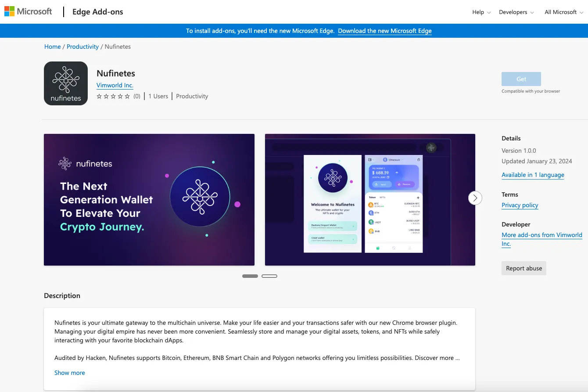The width and height of the screenshot is (588, 392).
Task: Open the Vimworld Inc. publisher link
Action: [x=115, y=85]
